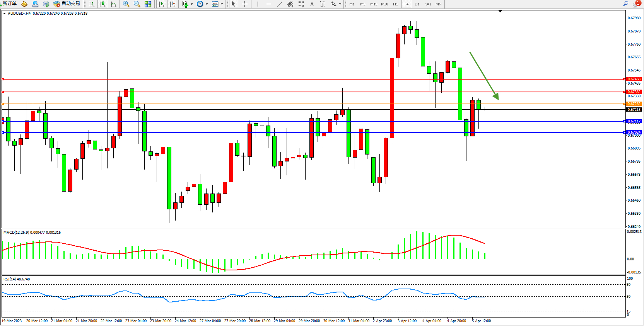The height and width of the screenshot is (326, 644).
Task: Tile chart windows icon
Action: [148, 4]
